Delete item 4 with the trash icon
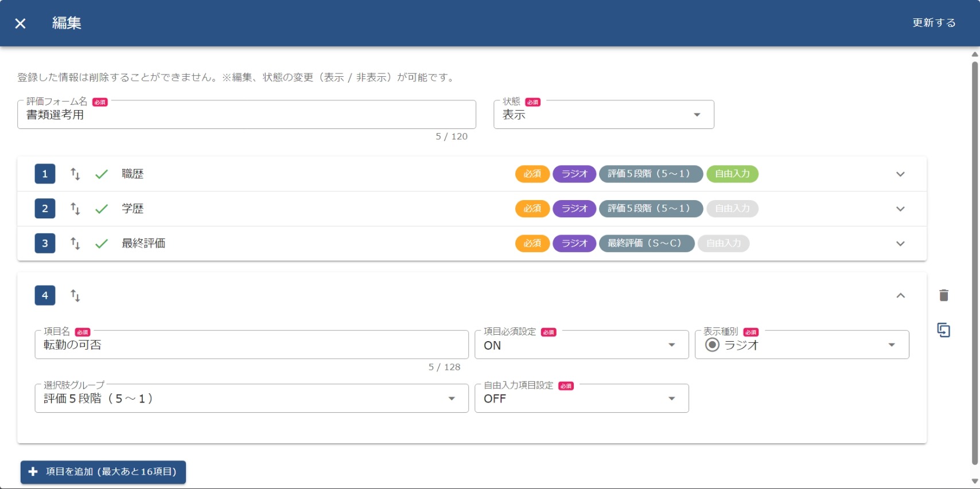 (944, 295)
